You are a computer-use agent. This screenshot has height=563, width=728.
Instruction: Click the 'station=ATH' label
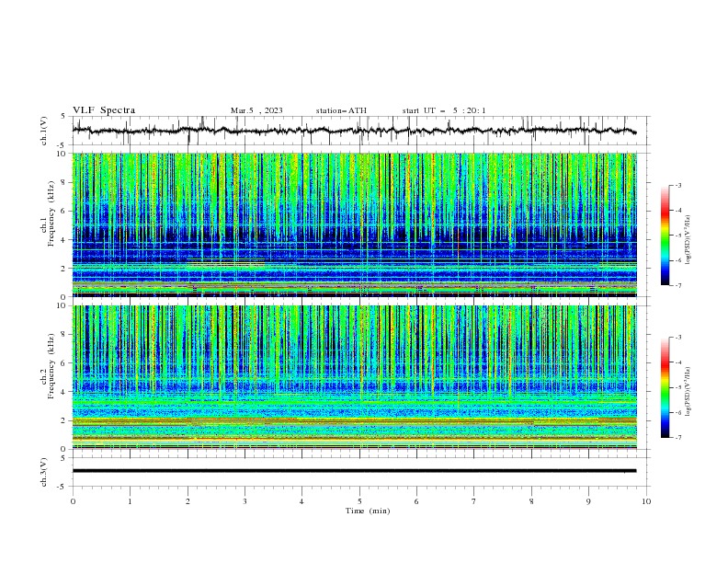341,110
